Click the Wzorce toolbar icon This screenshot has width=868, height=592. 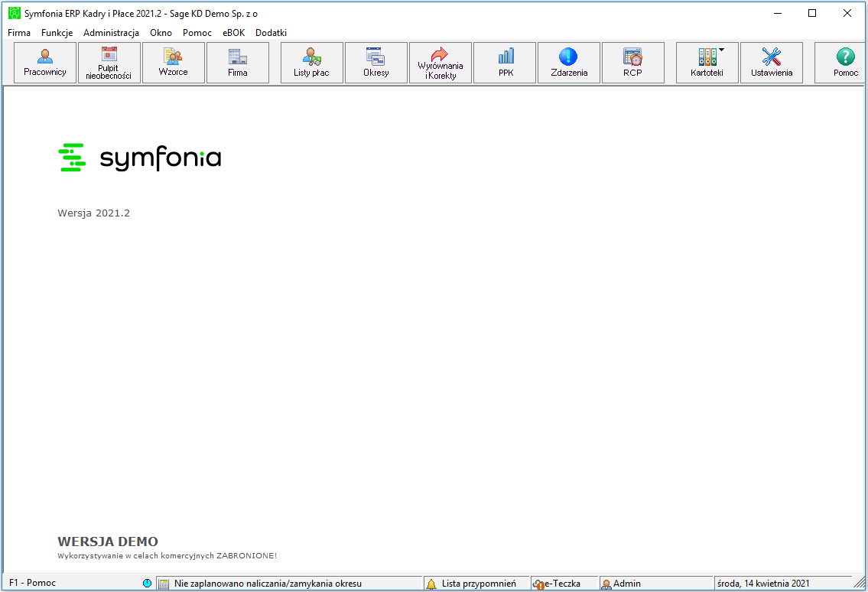click(x=174, y=56)
